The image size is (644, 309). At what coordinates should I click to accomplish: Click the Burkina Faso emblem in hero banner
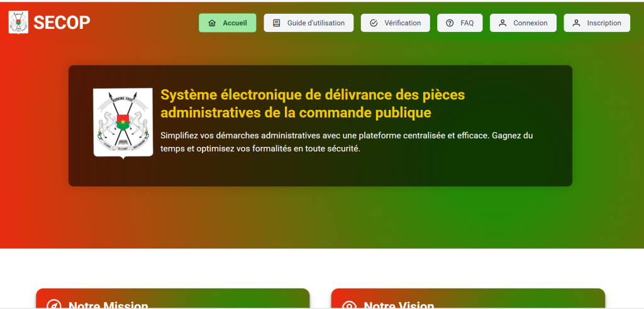coord(123,122)
